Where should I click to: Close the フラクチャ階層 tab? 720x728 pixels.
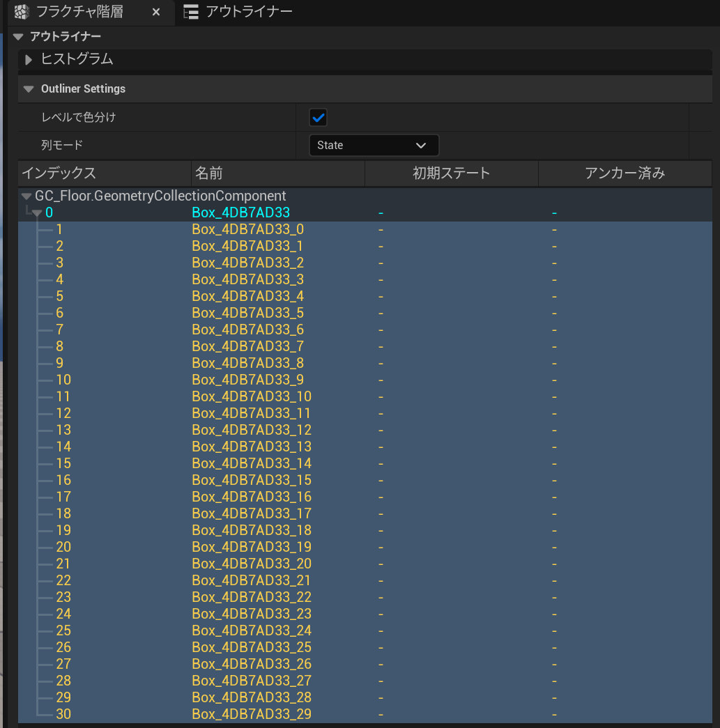tap(156, 12)
